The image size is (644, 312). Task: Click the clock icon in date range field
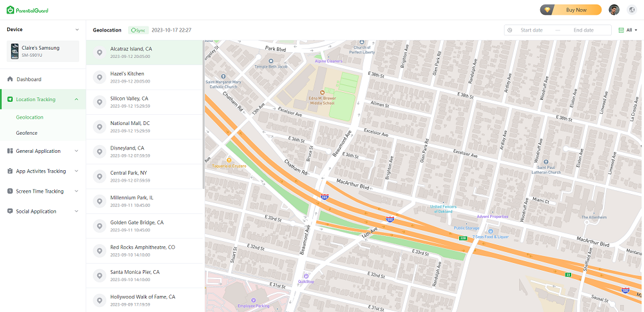point(509,30)
